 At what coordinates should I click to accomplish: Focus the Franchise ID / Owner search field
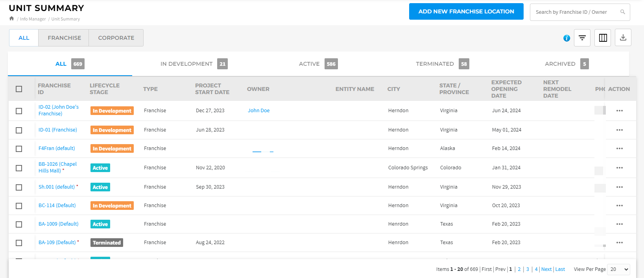(574, 12)
